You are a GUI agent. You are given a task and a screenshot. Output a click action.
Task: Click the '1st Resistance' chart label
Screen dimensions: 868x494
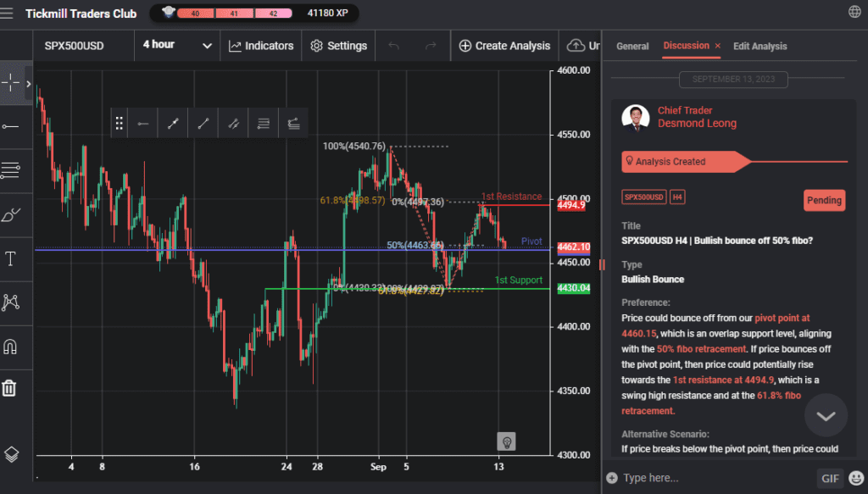click(x=511, y=197)
